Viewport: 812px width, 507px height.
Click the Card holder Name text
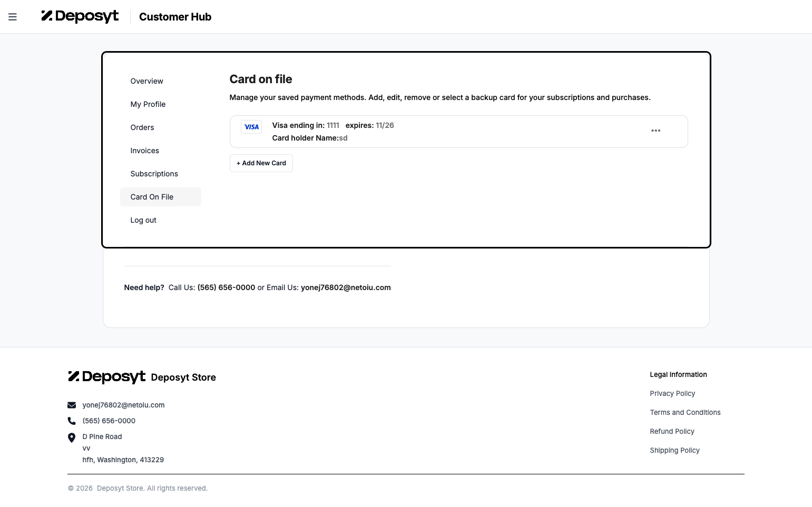(x=310, y=138)
